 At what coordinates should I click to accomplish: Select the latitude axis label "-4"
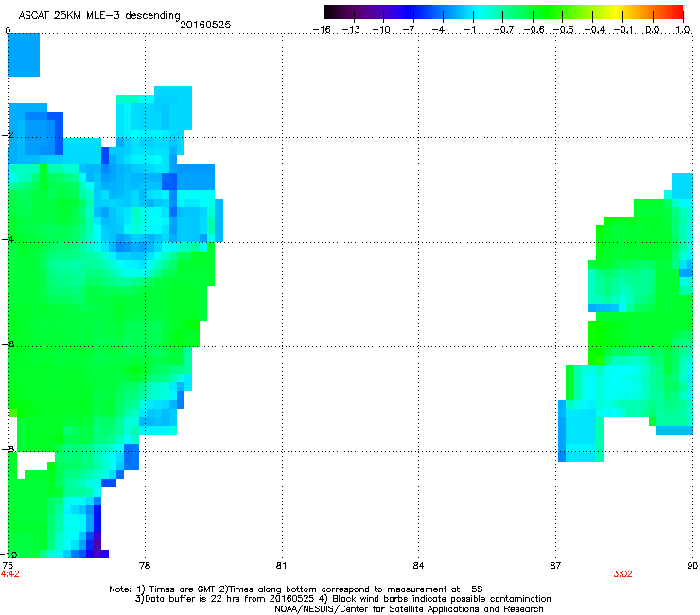tap(9, 239)
